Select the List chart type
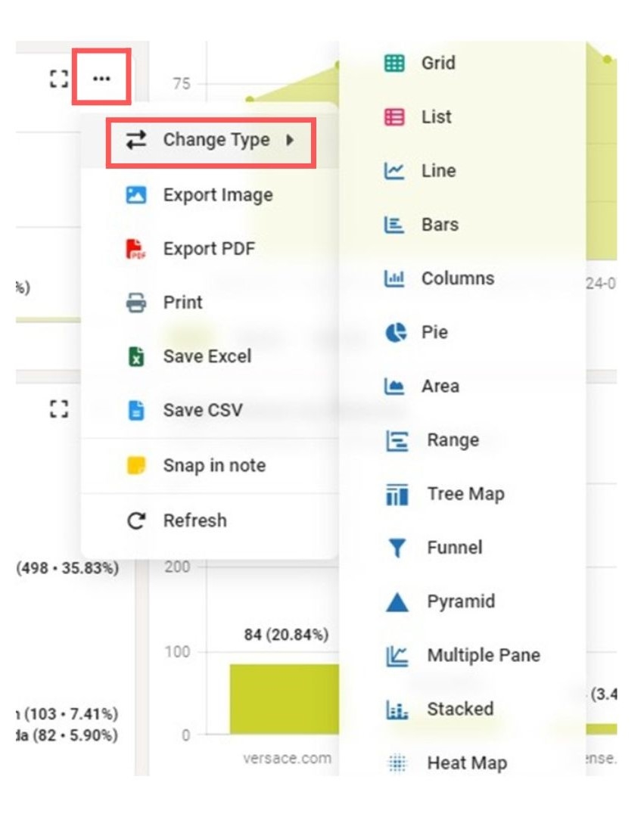The width and height of the screenshot is (644, 817). coord(436,116)
